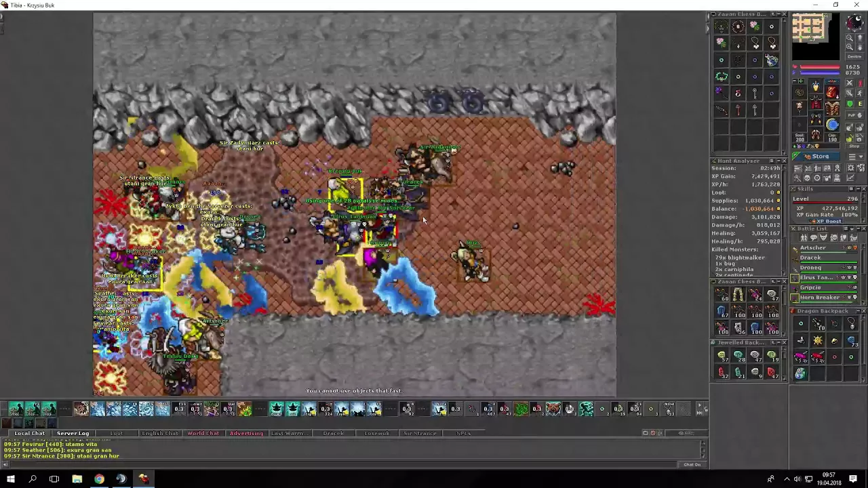
Task: Toggle balanced fight mode icon
Action: 850,93
